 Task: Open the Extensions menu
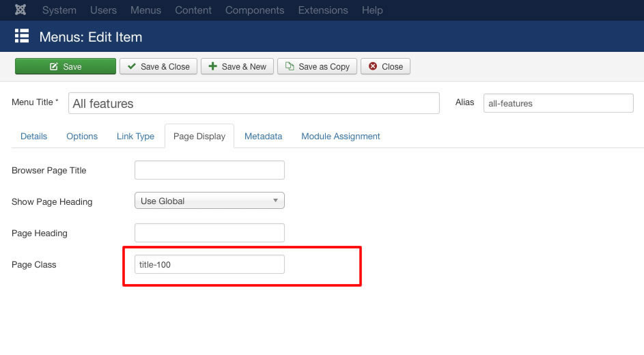323,10
